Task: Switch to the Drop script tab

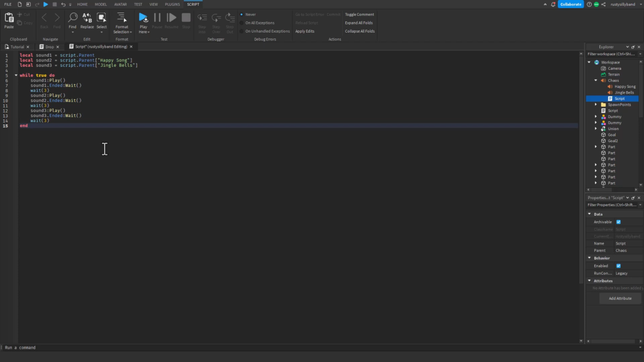Action: coord(49,47)
